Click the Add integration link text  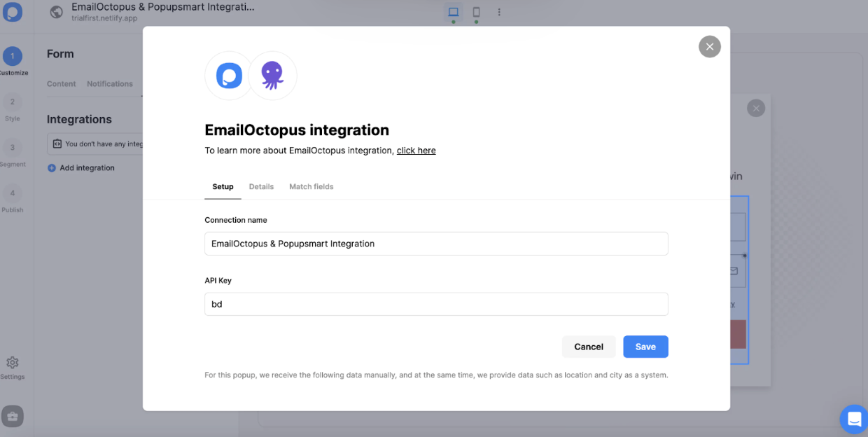click(87, 168)
